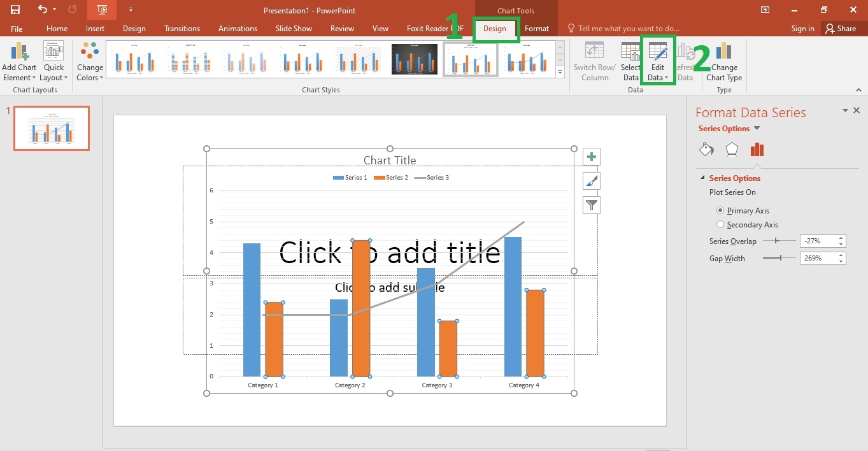Click Series 2 legend entry

(x=391, y=178)
